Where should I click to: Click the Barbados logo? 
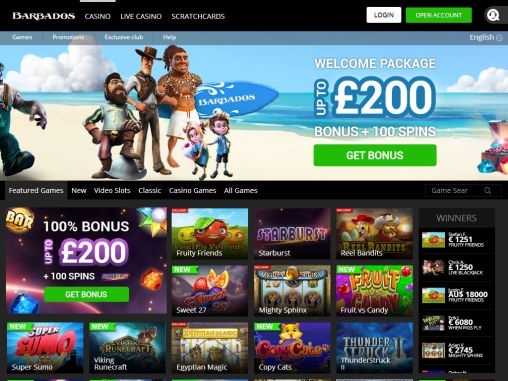pos(43,16)
